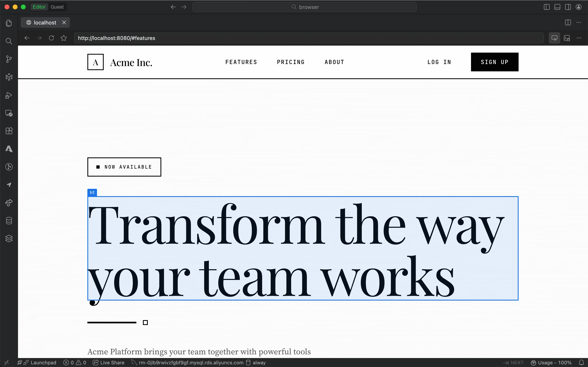This screenshot has height=367, width=588.
Task: Toggle the primary sidebar layout icon
Action: pos(546,7)
